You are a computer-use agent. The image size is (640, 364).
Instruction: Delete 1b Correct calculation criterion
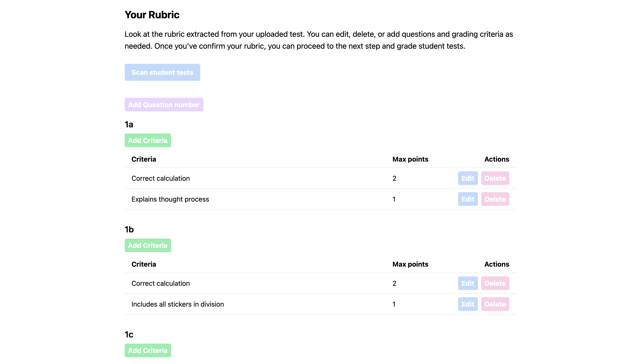pyautogui.click(x=495, y=283)
